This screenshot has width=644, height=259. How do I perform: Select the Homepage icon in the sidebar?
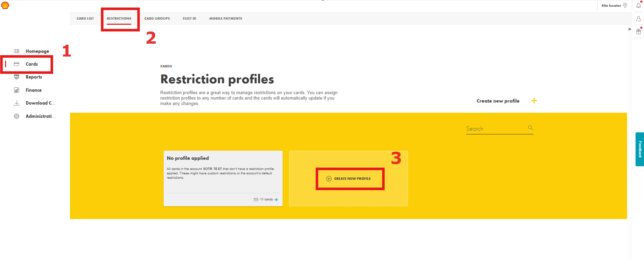pos(17,51)
